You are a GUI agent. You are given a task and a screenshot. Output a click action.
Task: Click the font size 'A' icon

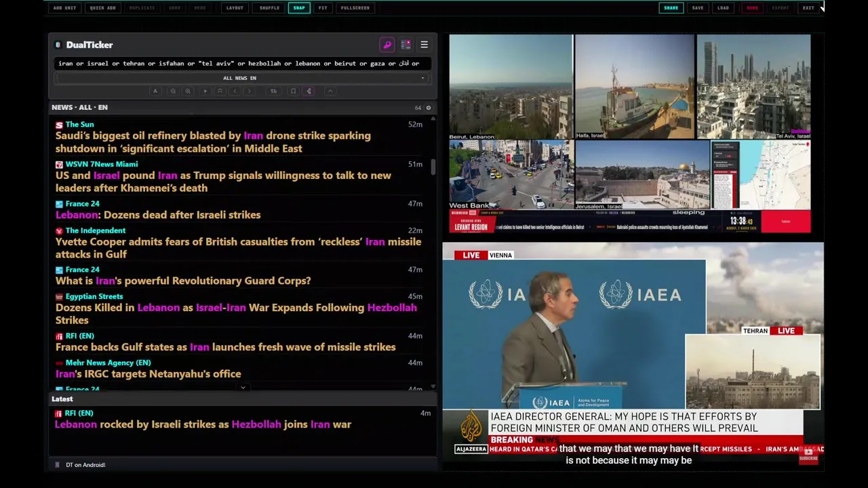tap(155, 91)
